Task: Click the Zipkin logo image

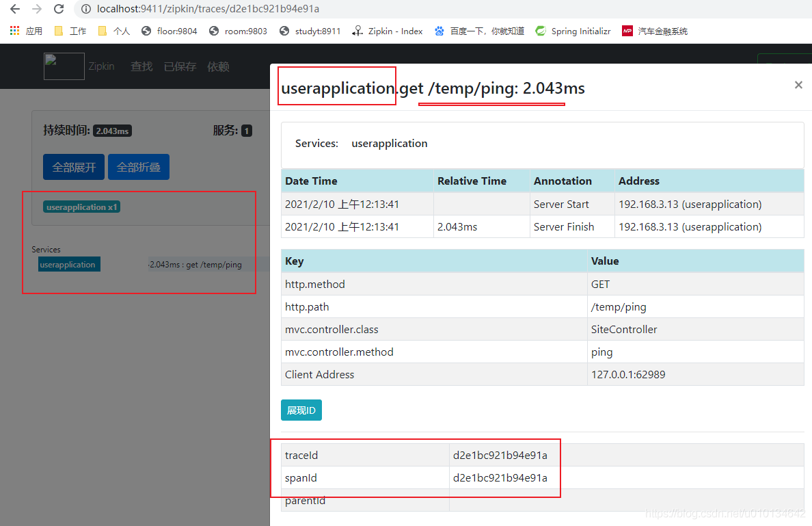Action: (x=64, y=66)
